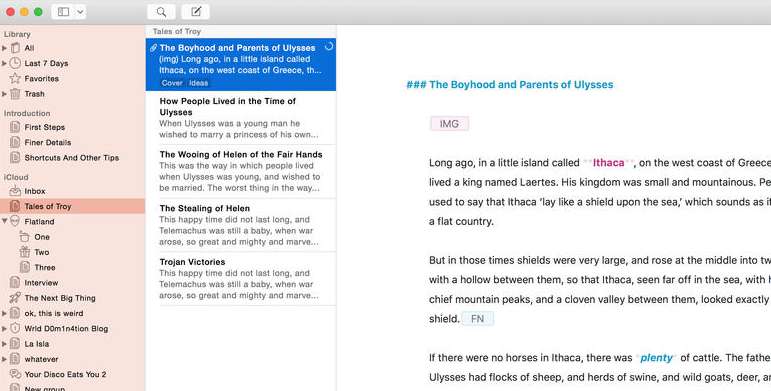Click the Last 7 Days clock icon

[16, 63]
